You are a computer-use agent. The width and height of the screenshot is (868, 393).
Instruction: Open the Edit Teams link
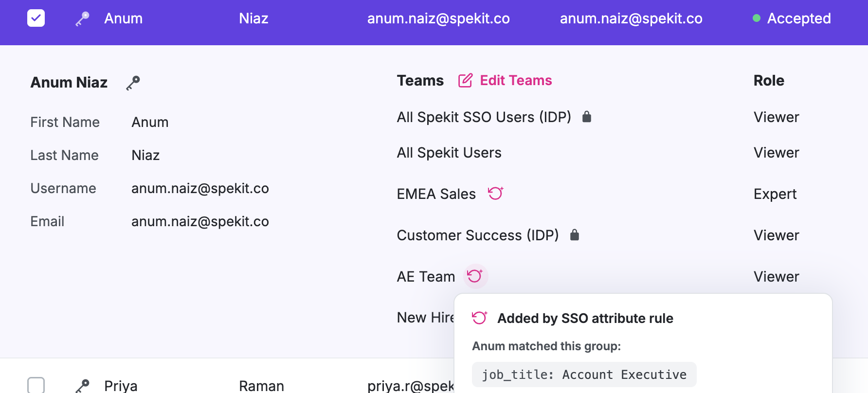coord(516,80)
